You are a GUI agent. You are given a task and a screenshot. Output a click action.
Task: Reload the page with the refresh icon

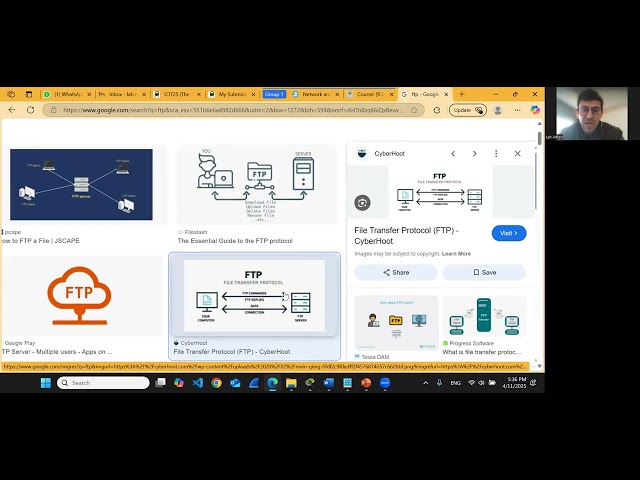coord(31,110)
